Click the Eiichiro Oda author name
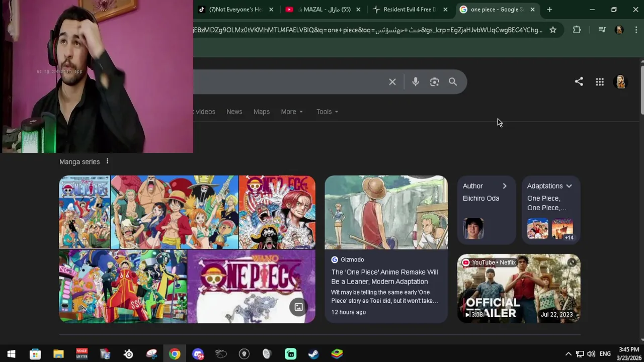 (x=481, y=198)
